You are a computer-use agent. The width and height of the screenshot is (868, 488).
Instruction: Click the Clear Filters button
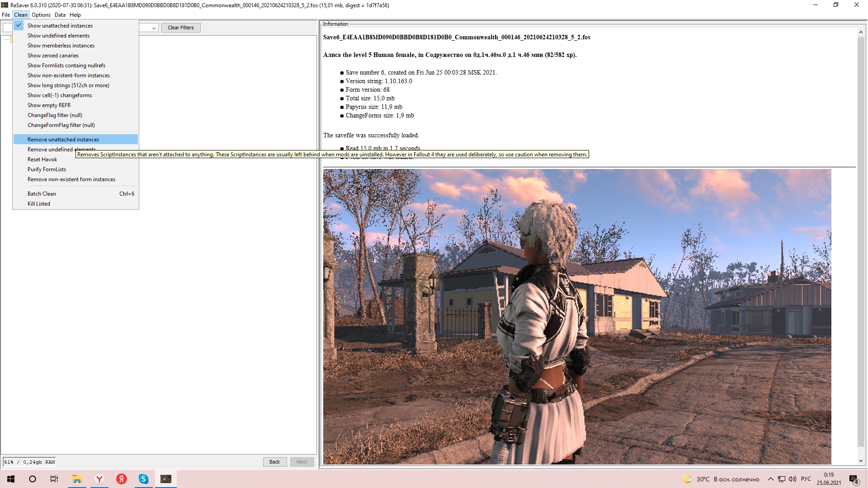[x=180, y=28]
